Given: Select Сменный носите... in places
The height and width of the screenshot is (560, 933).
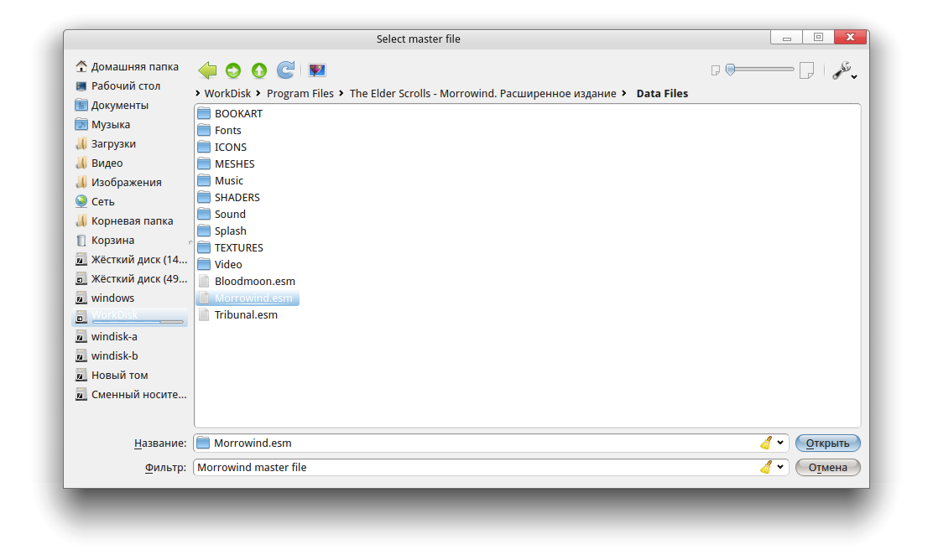Looking at the screenshot, I should (130, 394).
